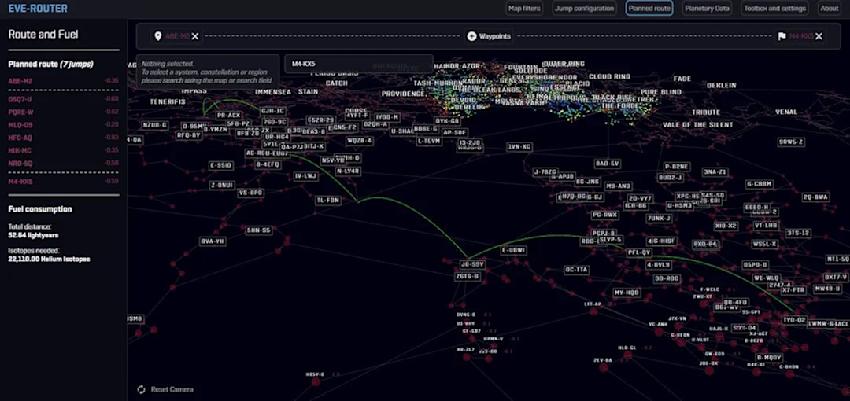Click the EVE-ROUTER logo
This screenshot has height=401, width=850.
tap(38, 9)
